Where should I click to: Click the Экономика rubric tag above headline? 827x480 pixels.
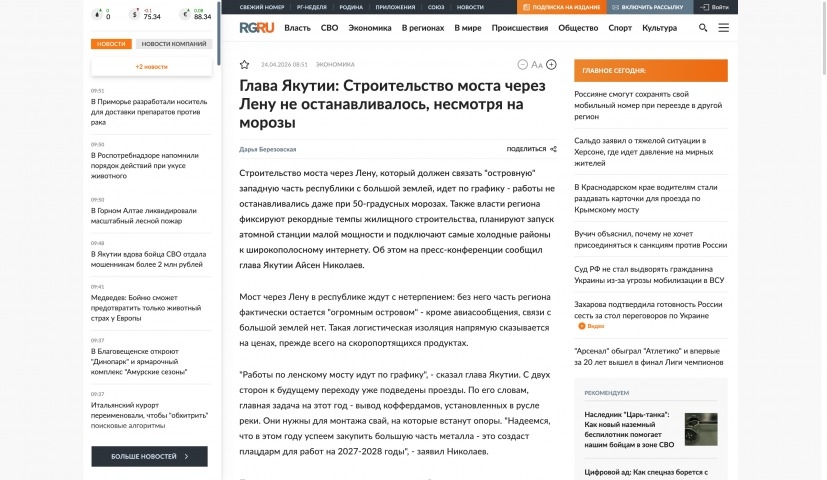coord(335,64)
